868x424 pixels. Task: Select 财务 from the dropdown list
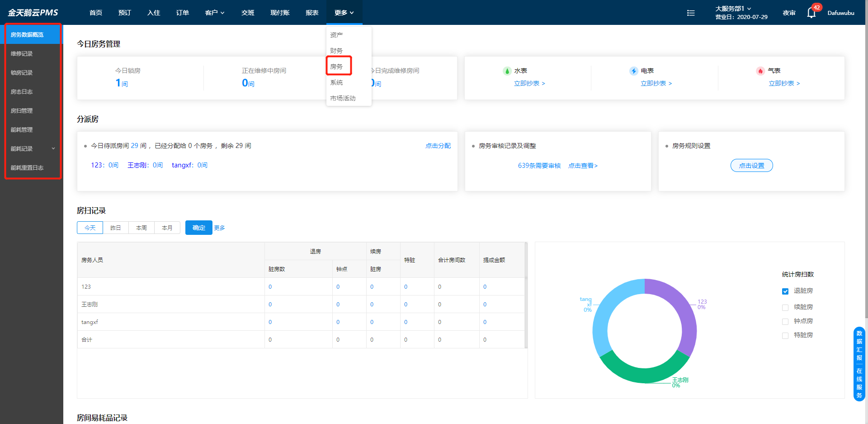pyautogui.click(x=349, y=51)
